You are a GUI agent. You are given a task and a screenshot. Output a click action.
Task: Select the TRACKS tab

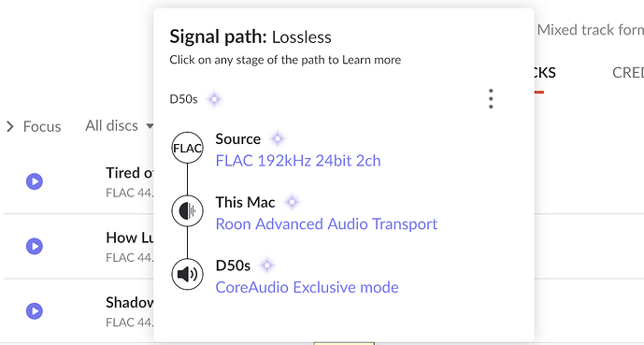546,73
